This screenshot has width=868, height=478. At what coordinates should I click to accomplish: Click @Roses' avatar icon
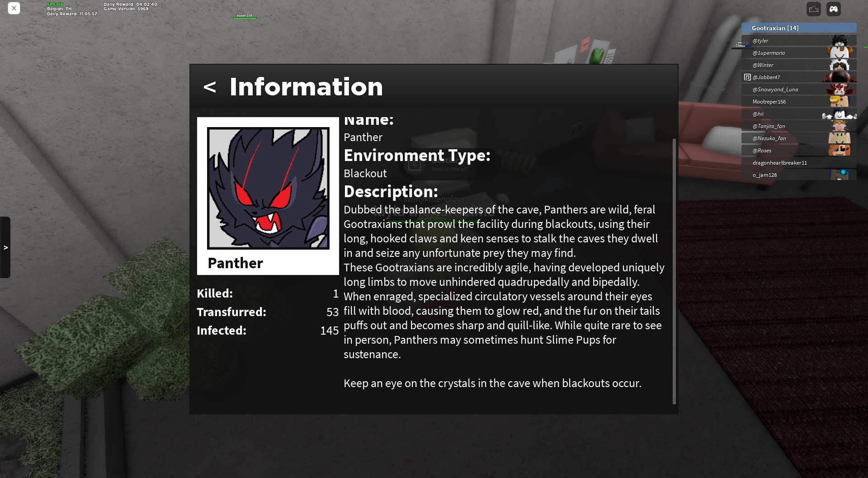coord(840,151)
